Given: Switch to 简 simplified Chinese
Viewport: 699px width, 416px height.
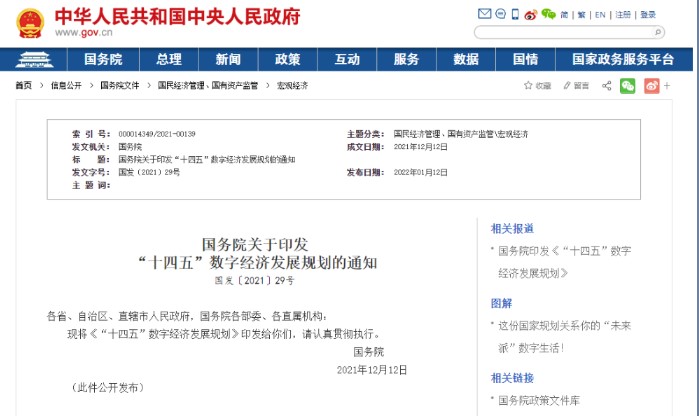Looking at the screenshot, I should pyautogui.click(x=564, y=15).
